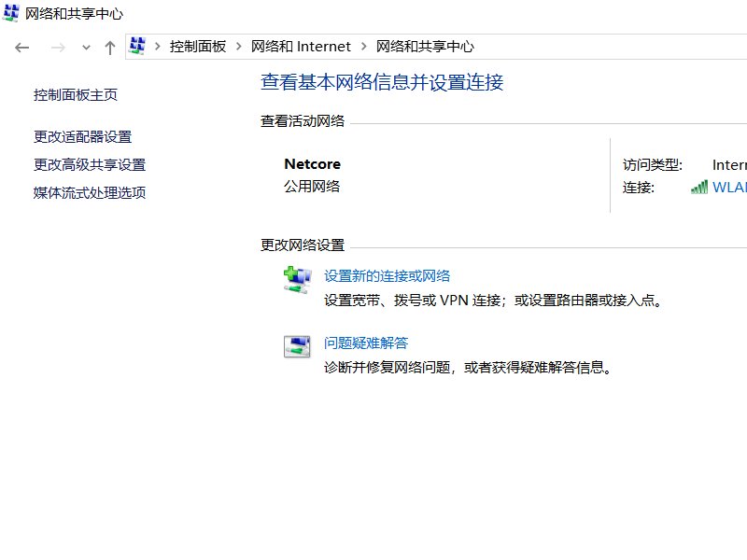Click the back navigation arrow
Viewport: 747px width, 560px height.
tap(21, 46)
